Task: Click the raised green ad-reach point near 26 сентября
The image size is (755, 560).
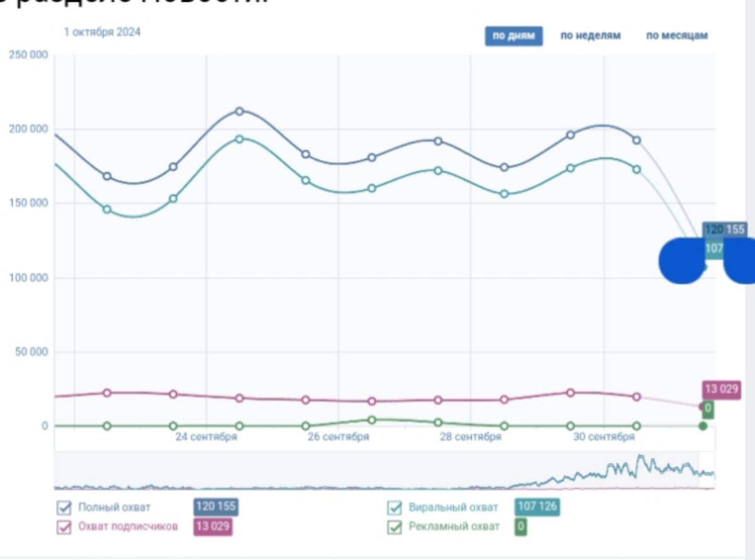Action: (x=372, y=420)
